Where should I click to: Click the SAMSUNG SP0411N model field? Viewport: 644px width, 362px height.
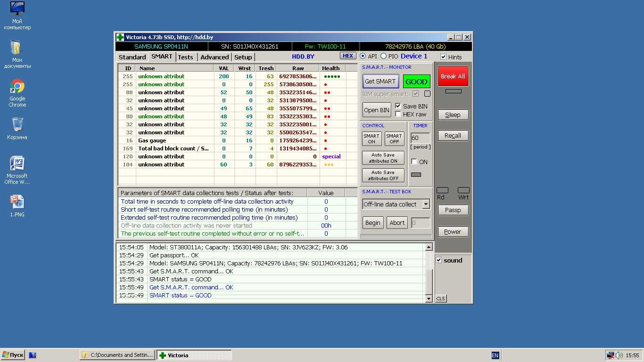(x=161, y=47)
